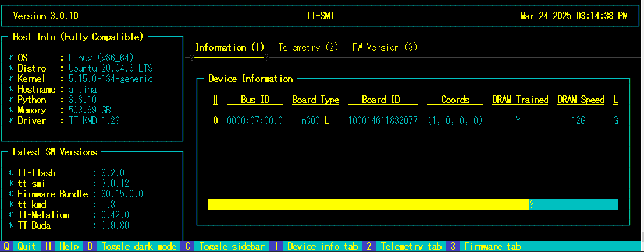This screenshot has width=644, height=252.
Task: Click the Host Info panel title
Action: pos(78,37)
